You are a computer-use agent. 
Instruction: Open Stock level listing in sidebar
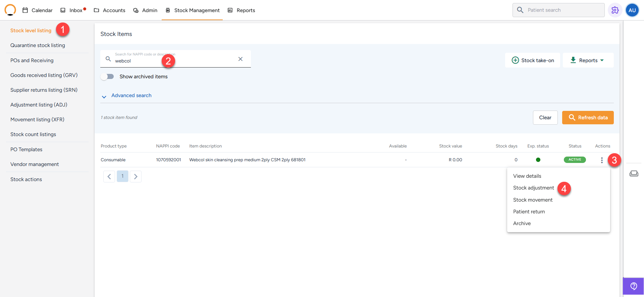(31, 31)
